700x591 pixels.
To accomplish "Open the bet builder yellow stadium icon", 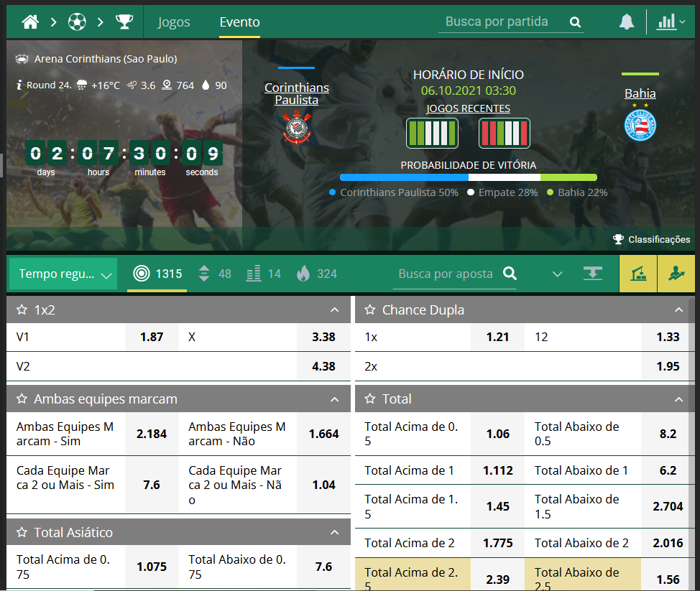I will click(x=638, y=274).
